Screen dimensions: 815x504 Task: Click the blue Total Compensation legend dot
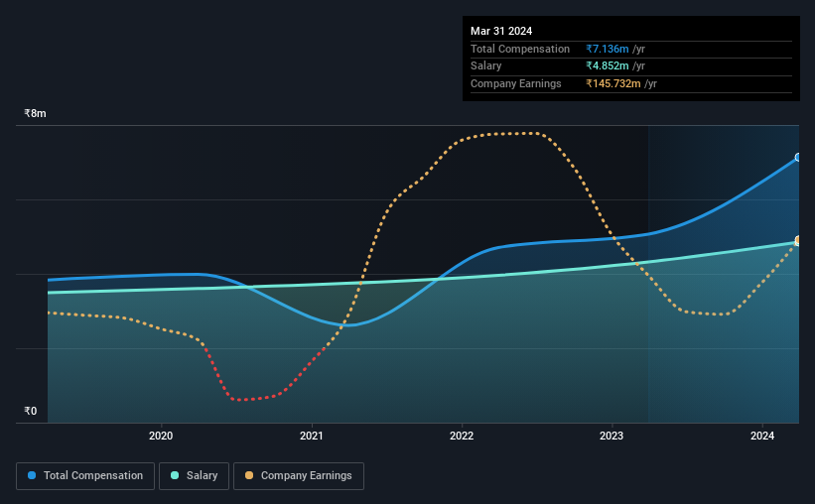[32, 475]
